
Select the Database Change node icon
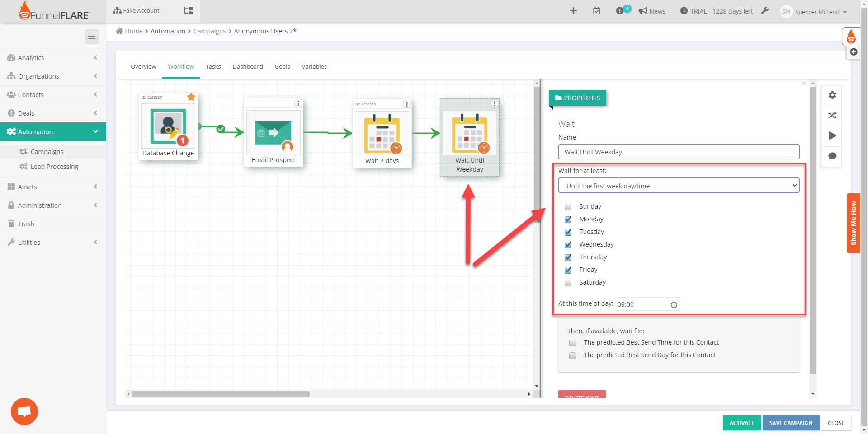168,126
